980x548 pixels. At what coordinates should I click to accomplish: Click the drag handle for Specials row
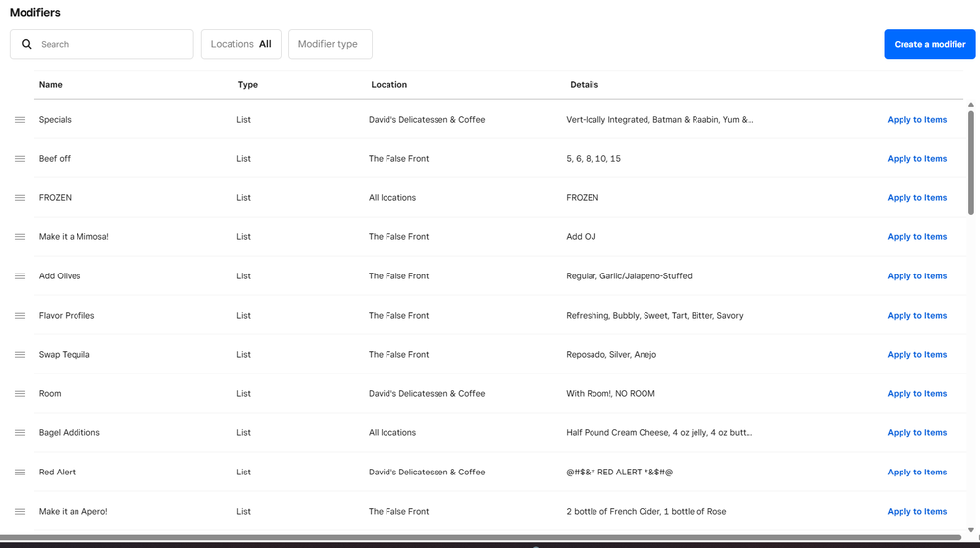[20, 120]
